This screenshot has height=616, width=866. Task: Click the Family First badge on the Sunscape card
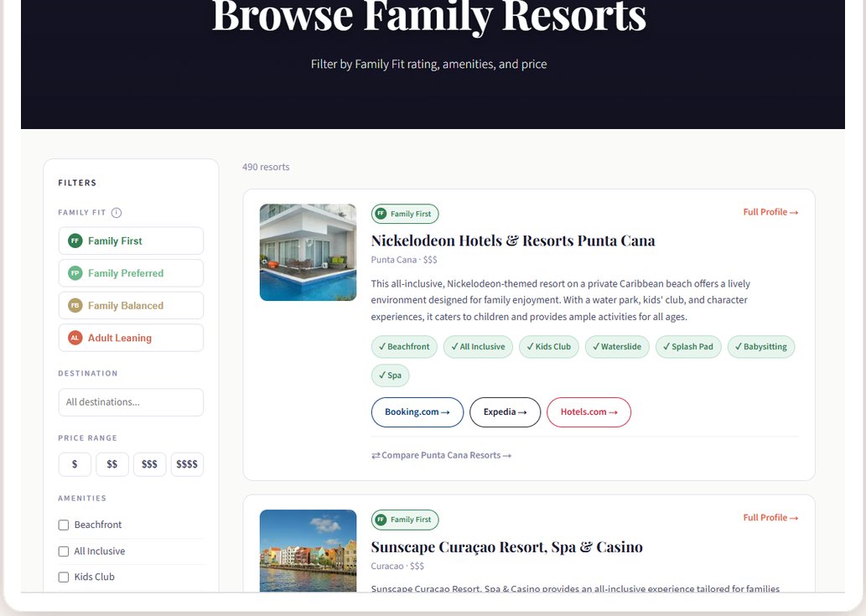coord(405,520)
